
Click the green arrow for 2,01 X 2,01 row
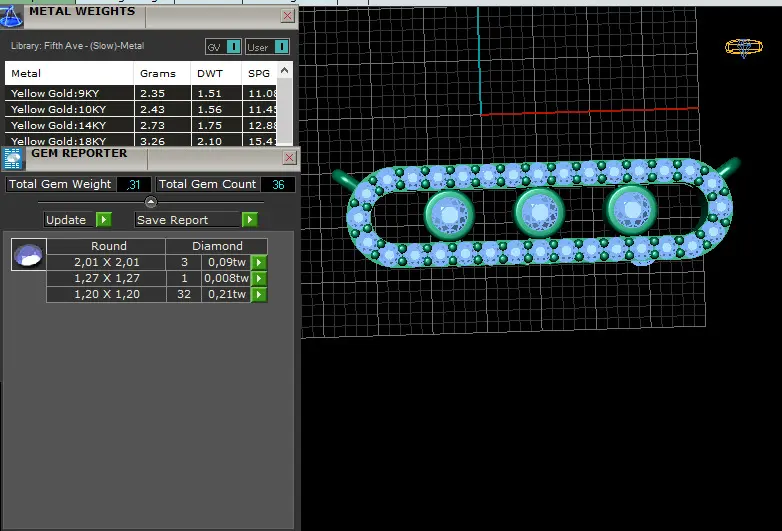click(x=259, y=262)
